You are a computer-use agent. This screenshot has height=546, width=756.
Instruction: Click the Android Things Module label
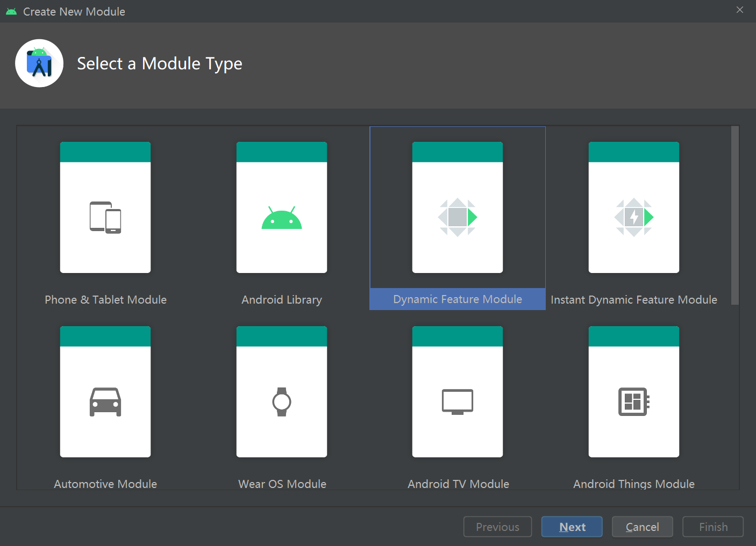[634, 484]
